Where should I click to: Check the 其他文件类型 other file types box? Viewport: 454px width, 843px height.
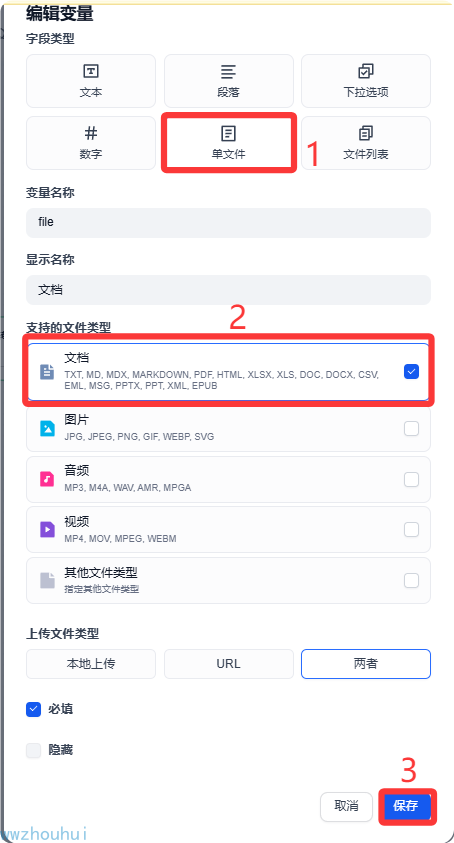(412, 581)
